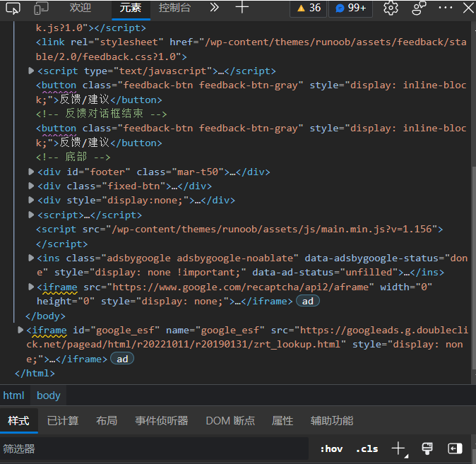Toggle the computed styles sidebar pane icon
Image resolution: width=476 pixels, height=464 pixels.
click(x=455, y=448)
